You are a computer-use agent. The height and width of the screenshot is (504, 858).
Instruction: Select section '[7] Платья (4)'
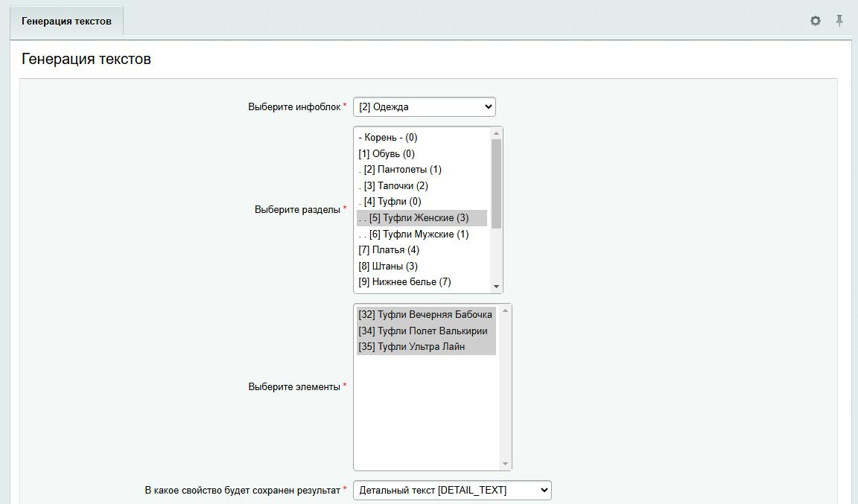click(389, 250)
